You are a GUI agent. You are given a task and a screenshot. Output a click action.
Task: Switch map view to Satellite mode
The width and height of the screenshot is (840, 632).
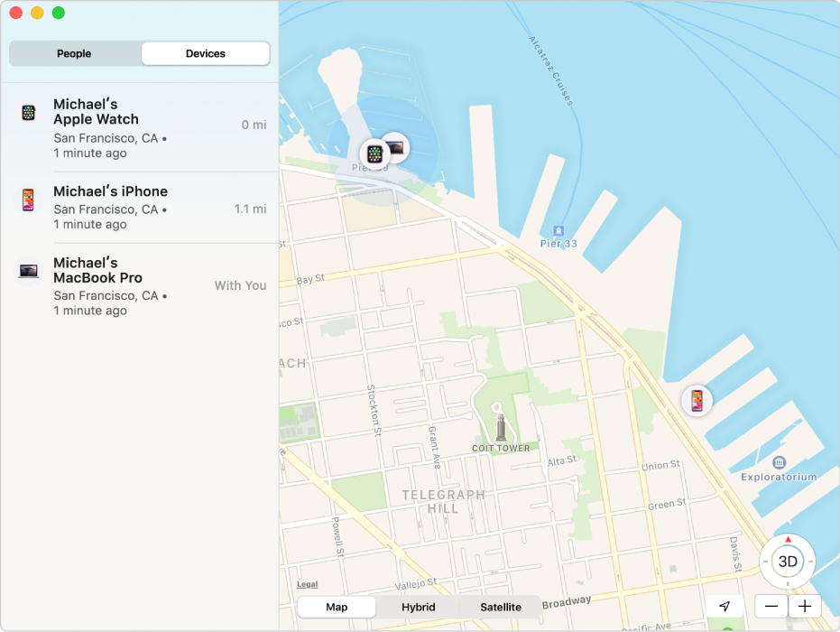tap(501, 607)
